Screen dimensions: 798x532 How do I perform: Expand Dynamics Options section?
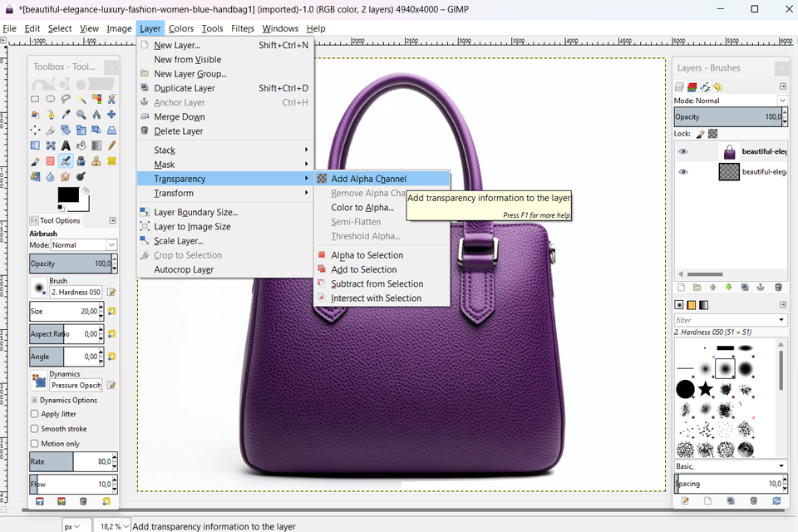[35, 400]
